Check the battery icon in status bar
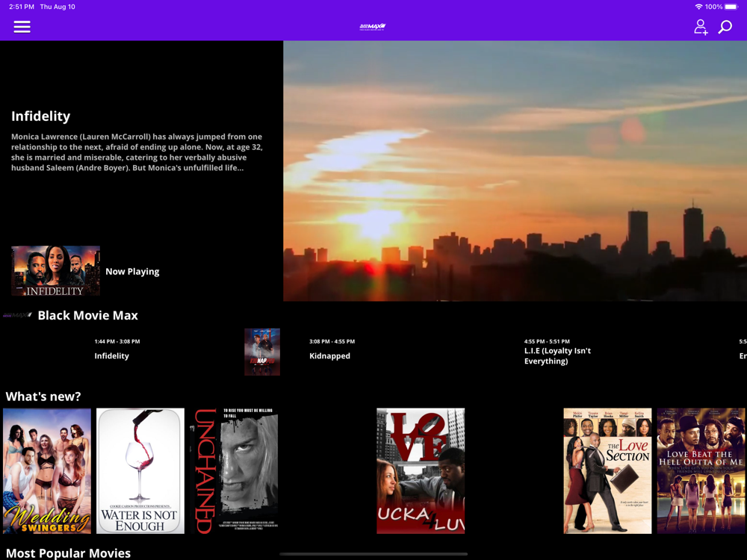 [x=731, y=7]
